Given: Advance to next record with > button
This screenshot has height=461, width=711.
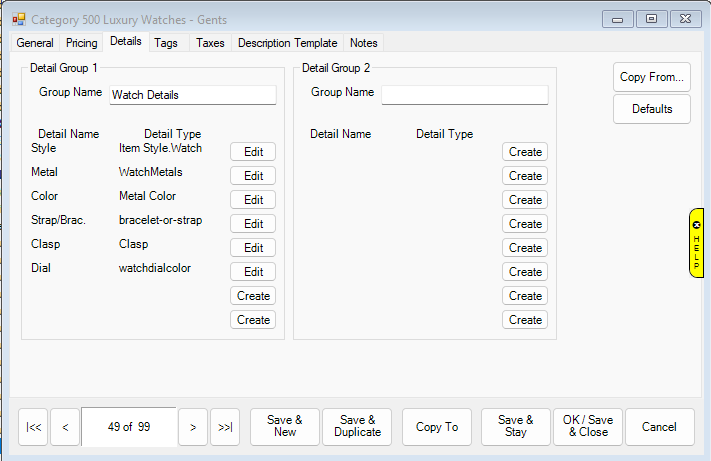Looking at the screenshot, I should click(x=192, y=427).
